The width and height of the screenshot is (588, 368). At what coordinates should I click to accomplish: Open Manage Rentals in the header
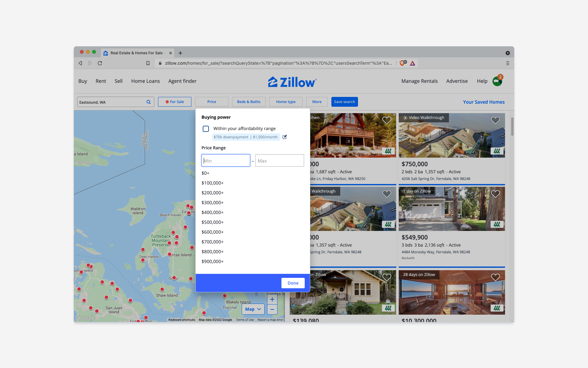(420, 81)
